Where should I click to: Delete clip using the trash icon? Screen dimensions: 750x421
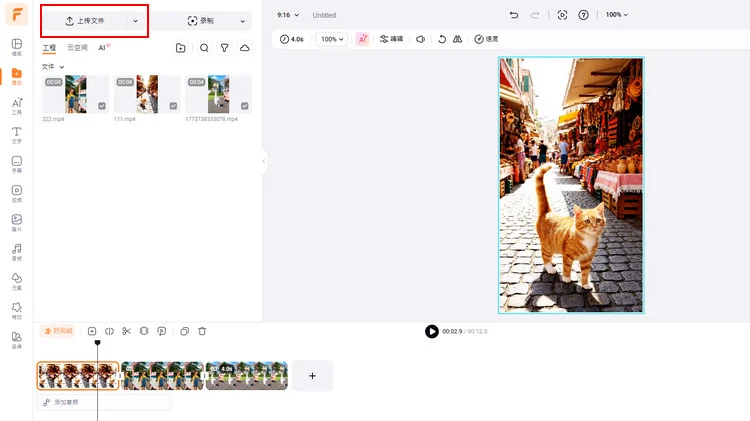tap(202, 331)
